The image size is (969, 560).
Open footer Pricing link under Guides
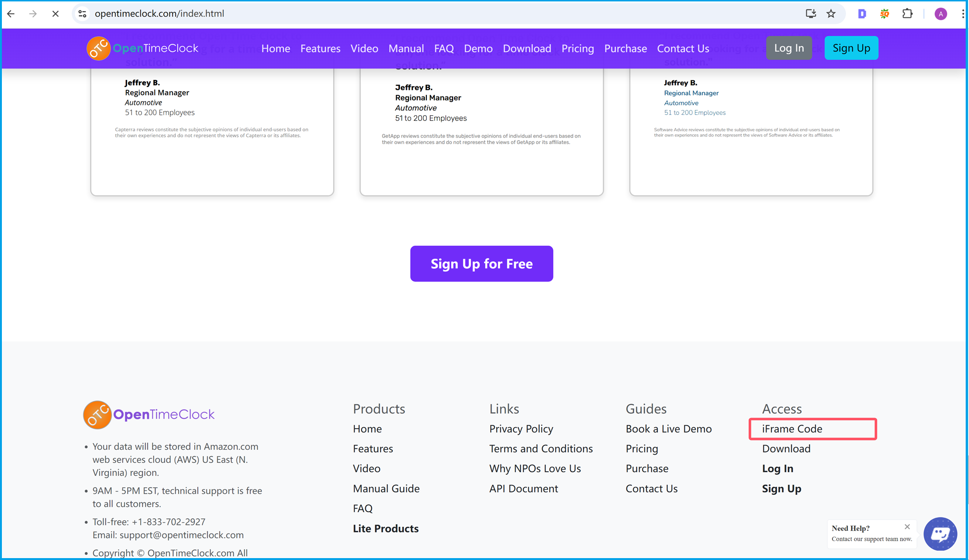point(641,448)
